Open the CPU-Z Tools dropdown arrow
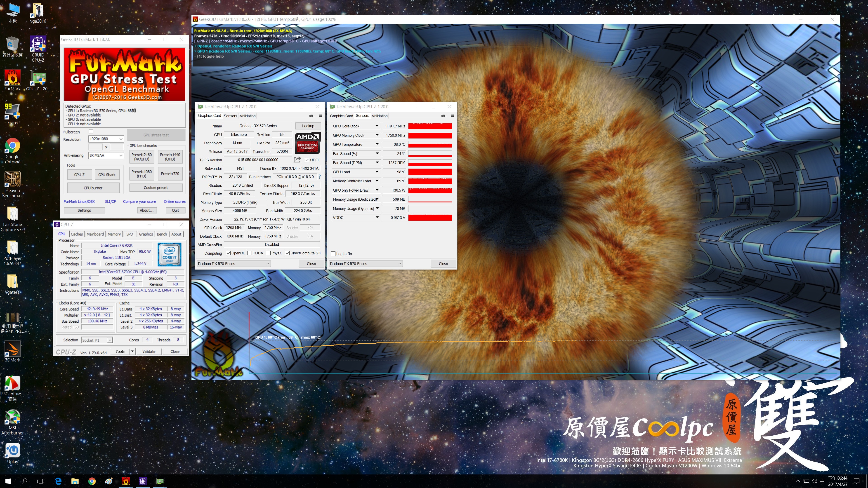 pos(132,351)
